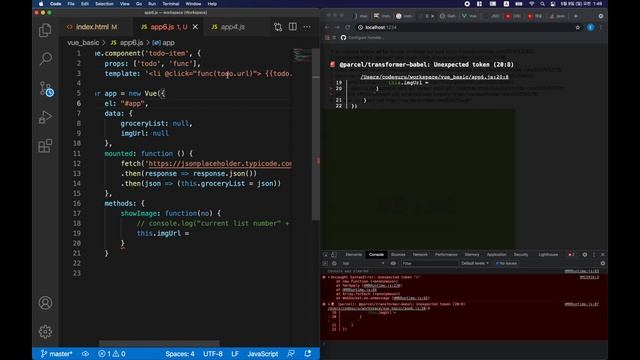640x360 pixels.
Task: Open the Terminal menu in menu bar
Action: [x=171, y=4]
